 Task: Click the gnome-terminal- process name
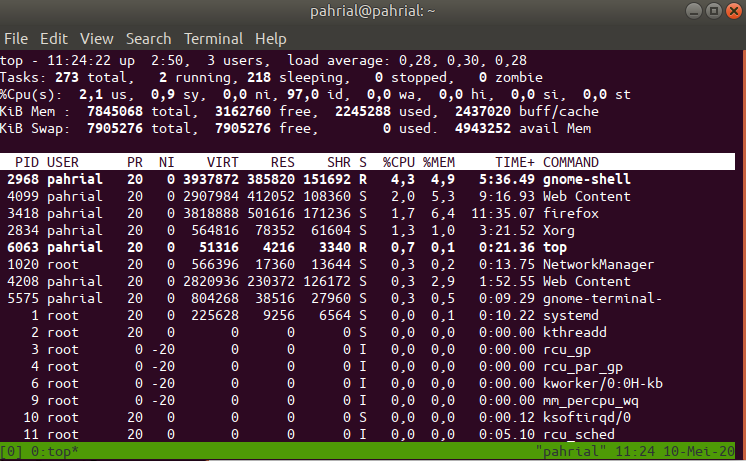tap(602, 298)
